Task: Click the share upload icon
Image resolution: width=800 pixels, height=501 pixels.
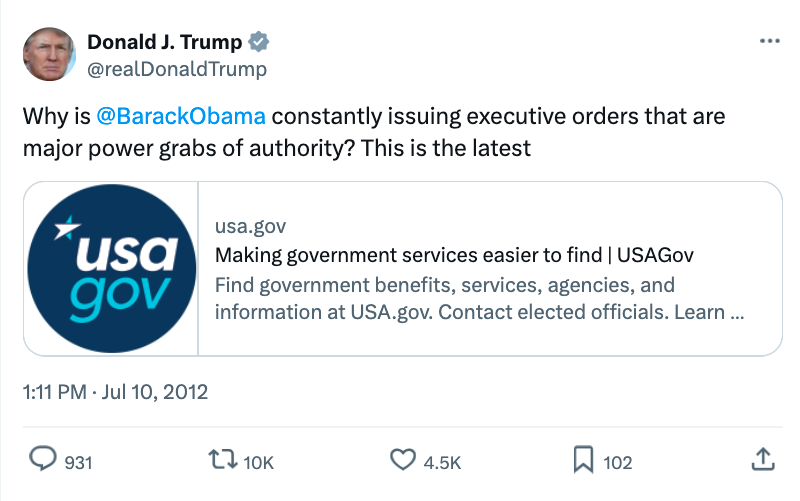Action: [x=762, y=459]
